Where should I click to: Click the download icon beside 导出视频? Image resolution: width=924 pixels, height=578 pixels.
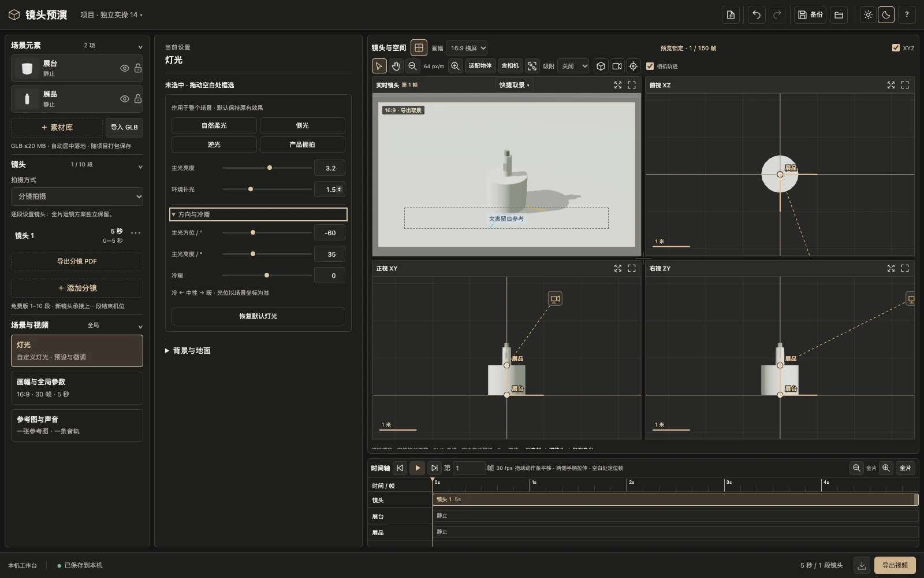pos(862,565)
